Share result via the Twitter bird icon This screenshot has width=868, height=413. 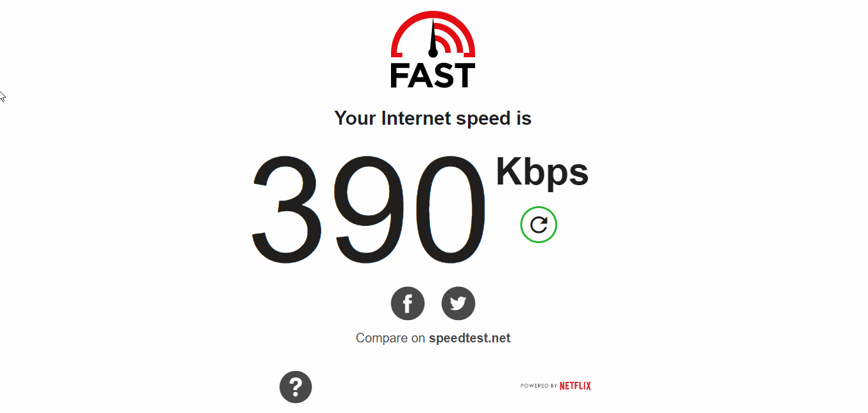point(459,304)
